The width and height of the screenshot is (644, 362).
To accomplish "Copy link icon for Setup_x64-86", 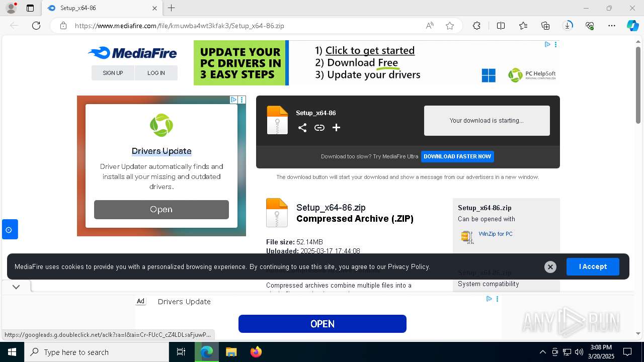I will click(319, 128).
